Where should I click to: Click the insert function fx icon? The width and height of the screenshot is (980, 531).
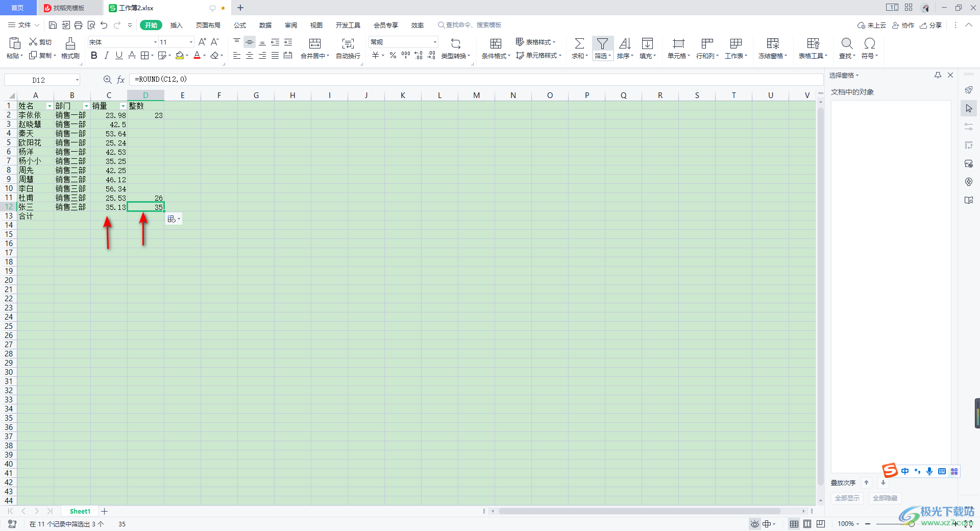coord(121,80)
